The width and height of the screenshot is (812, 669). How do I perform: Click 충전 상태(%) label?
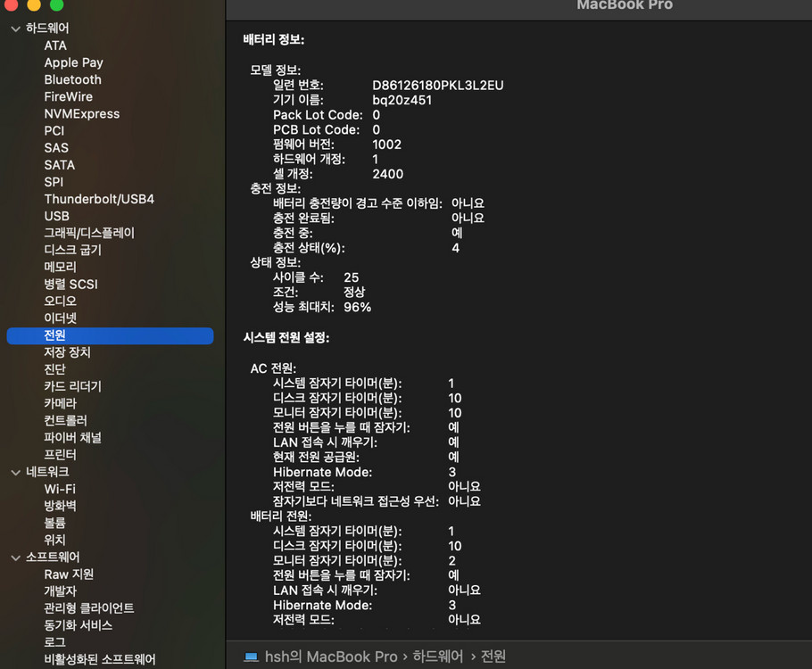point(309,248)
